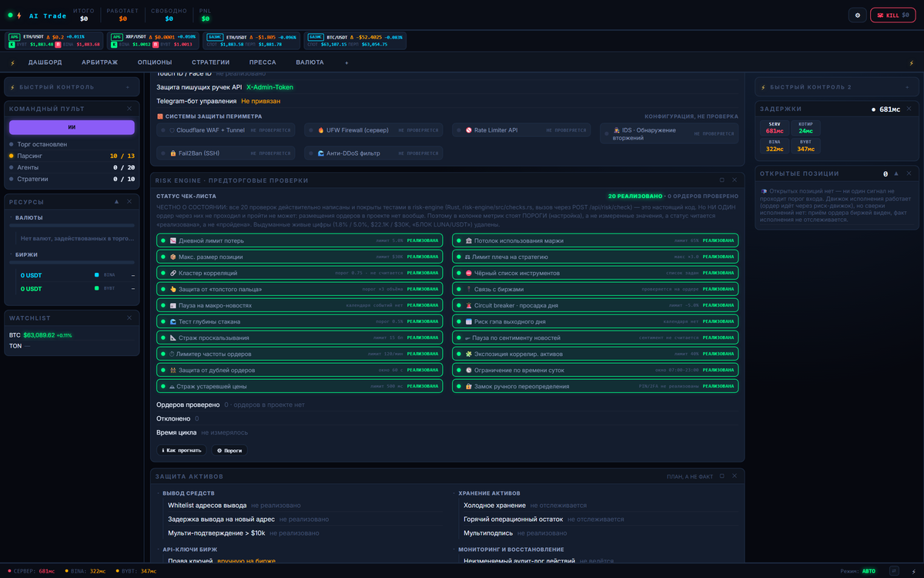This screenshot has width=924, height=578.
Task: Close the ОТКРЫТЫЕ ПОЗИЦИИ panel
Action: point(908,174)
